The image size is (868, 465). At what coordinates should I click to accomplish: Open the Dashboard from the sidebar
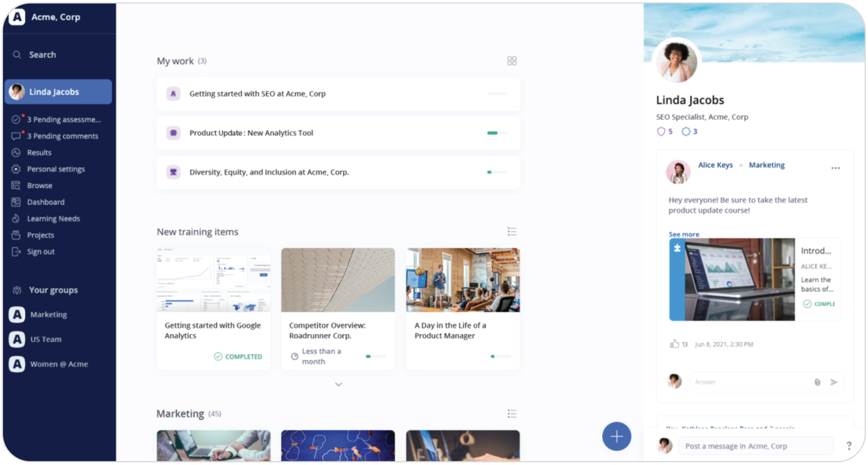[46, 202]
